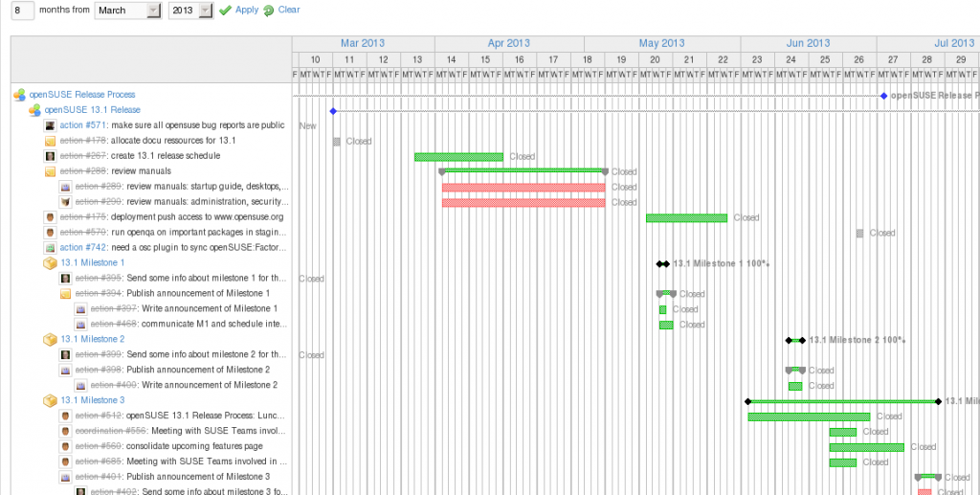The width and height of the screenshot is (980, 495).
Task: Click the avatar beside action #290
Action: 66,202
